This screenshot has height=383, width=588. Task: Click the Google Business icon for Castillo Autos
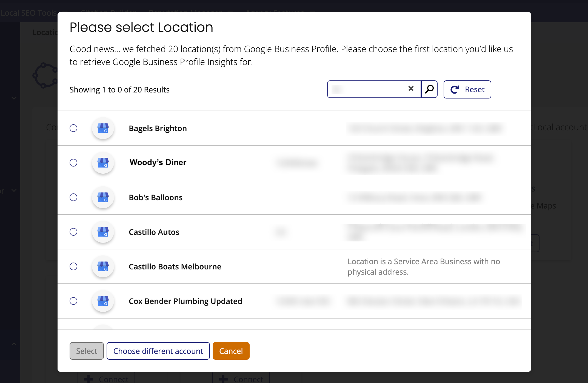pos(103,232)
